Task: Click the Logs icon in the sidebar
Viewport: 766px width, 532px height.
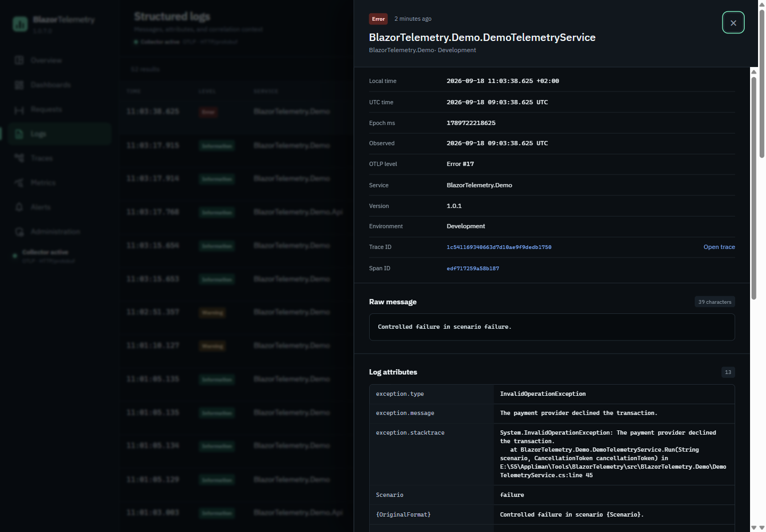Action: [20, 134]
